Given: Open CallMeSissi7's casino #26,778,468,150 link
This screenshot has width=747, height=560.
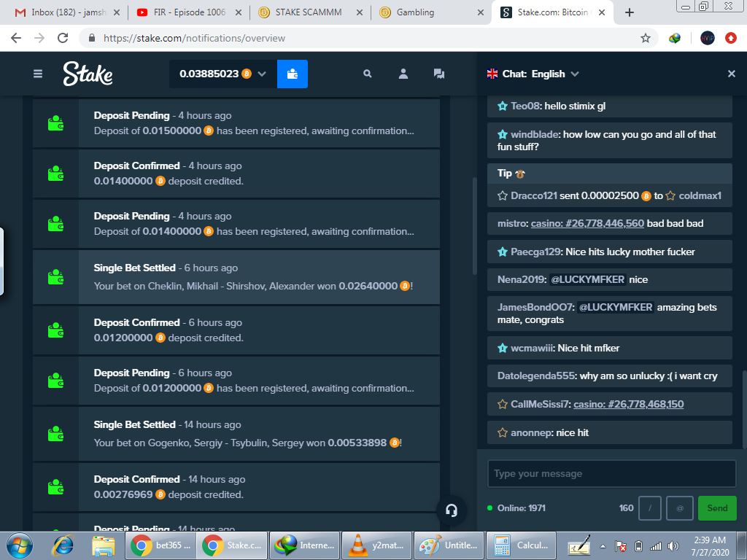Looking at the screenshot, I should [628, 404].
